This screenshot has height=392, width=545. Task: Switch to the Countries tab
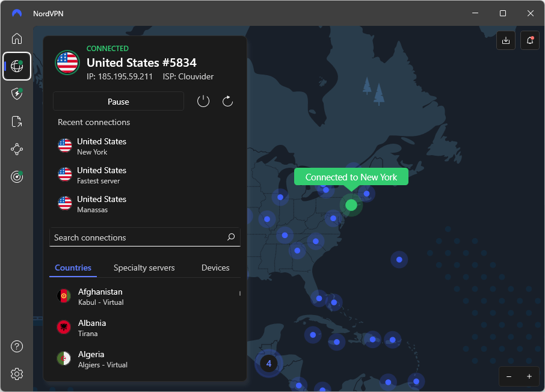pyautogui.click(x=73, y=268)
